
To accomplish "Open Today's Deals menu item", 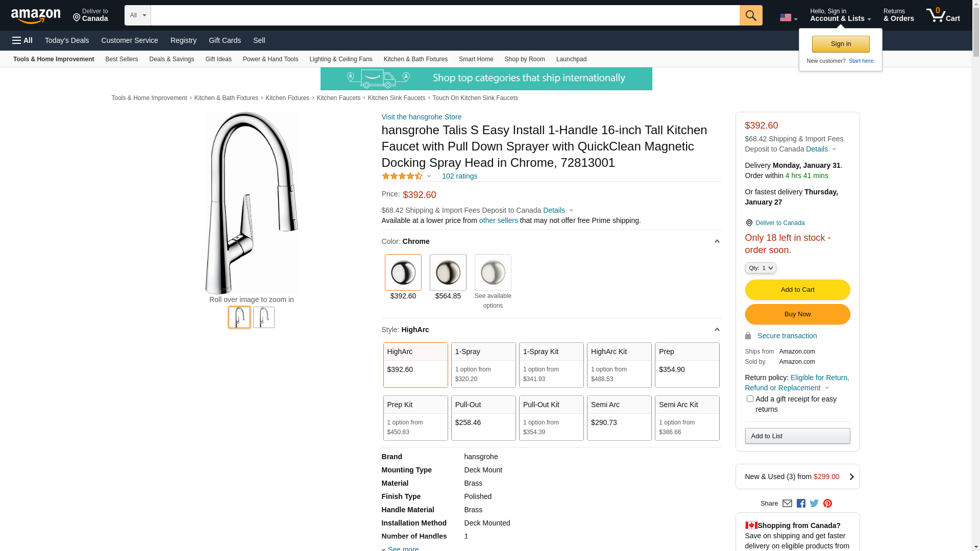I will point(67,40).
